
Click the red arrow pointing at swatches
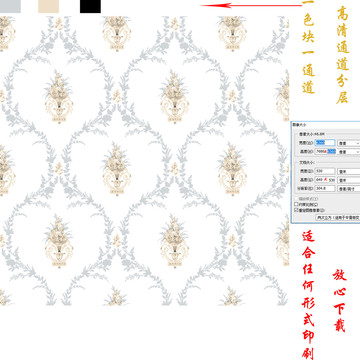[251, 5]
